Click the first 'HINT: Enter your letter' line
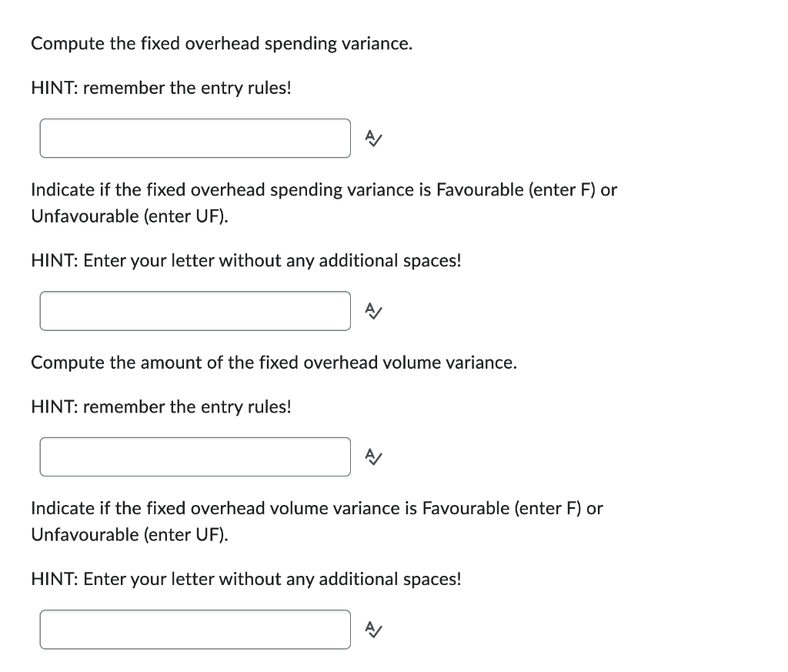Image resolution: width=788 pixels, height=672 pixels. click(246, 261)
